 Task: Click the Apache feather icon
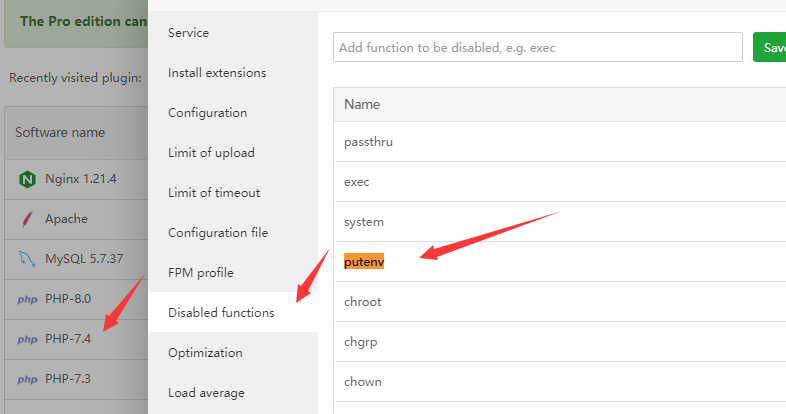(27, 219)
